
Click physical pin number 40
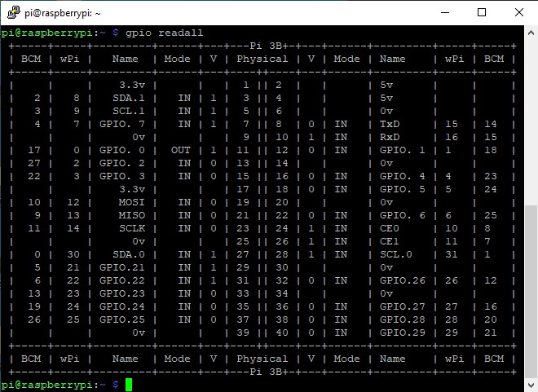click(282, 333)
